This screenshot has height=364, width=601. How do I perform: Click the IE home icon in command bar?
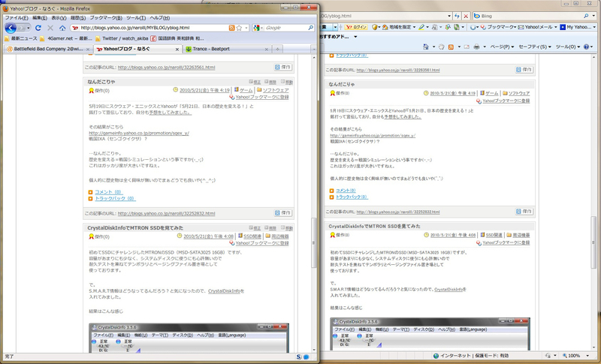(x=426, y=47)
